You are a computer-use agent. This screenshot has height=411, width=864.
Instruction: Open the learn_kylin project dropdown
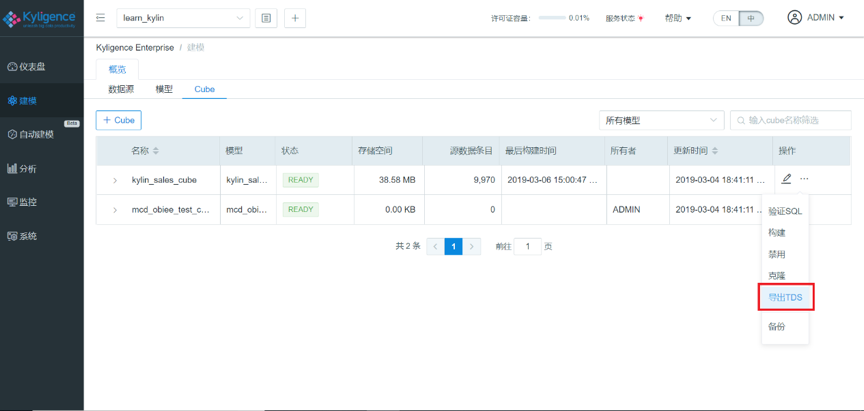(183, 18)
